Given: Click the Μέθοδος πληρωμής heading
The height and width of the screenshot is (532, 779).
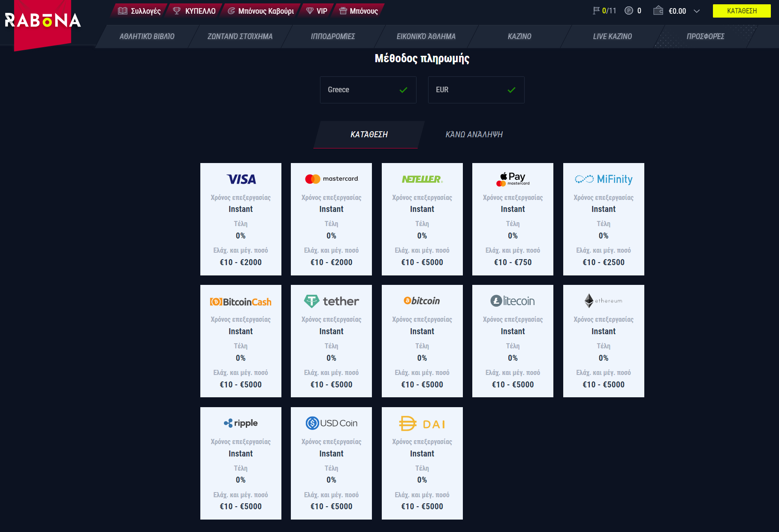Looking at the screenshot, I should [x=422, y=58].
